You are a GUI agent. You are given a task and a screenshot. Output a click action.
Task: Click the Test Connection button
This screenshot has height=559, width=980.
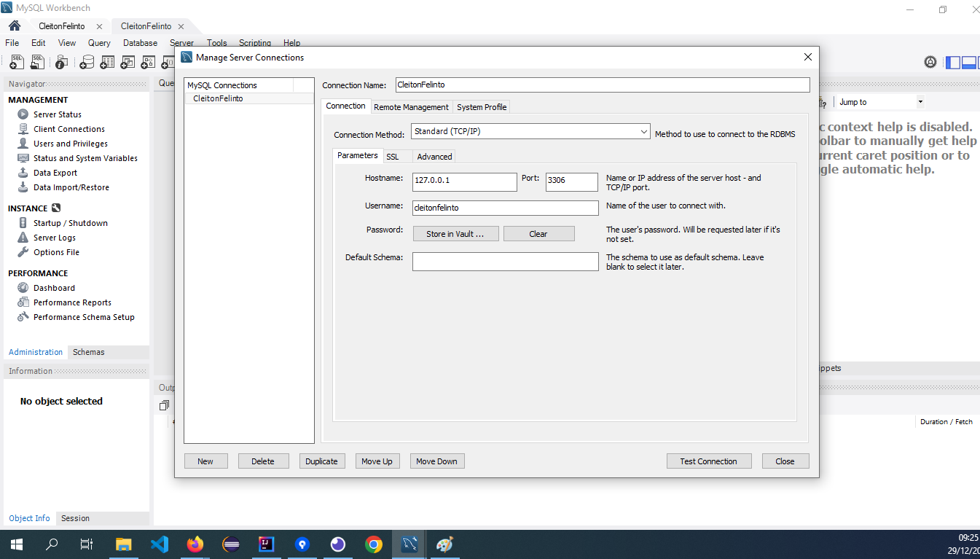[x=708, y=461]
